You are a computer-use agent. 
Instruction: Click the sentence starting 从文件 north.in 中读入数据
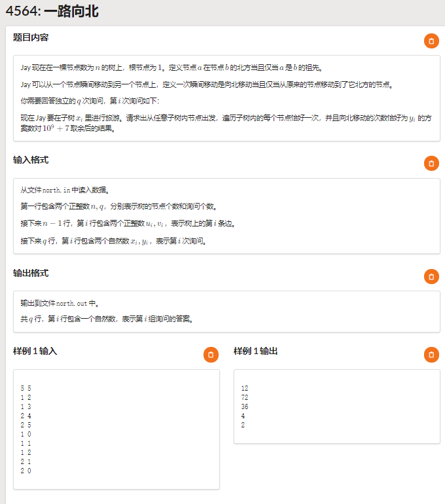point(65,190)
